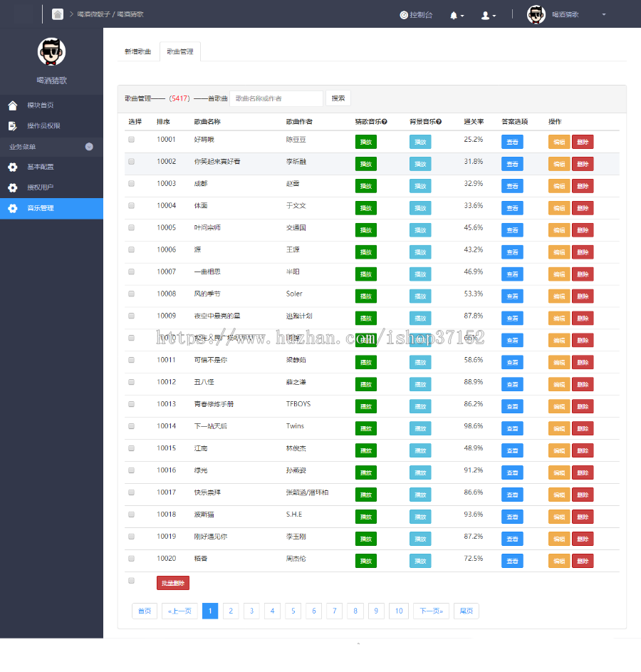
Task: Click the gear icon beside 基本配置
Action: click(12, 167)
